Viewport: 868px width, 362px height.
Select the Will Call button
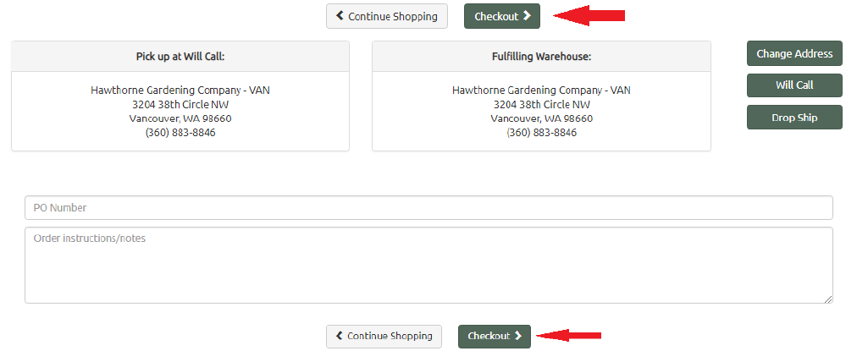(x=794, y=85)
